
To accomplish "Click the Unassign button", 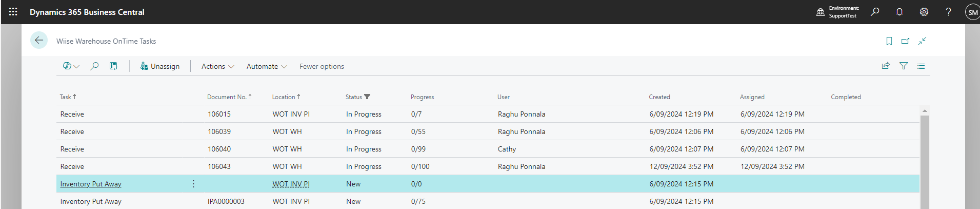I will pos(160,66).
